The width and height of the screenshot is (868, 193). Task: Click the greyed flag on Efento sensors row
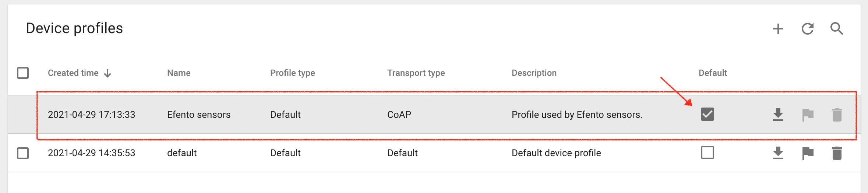[x=808, y=115]
